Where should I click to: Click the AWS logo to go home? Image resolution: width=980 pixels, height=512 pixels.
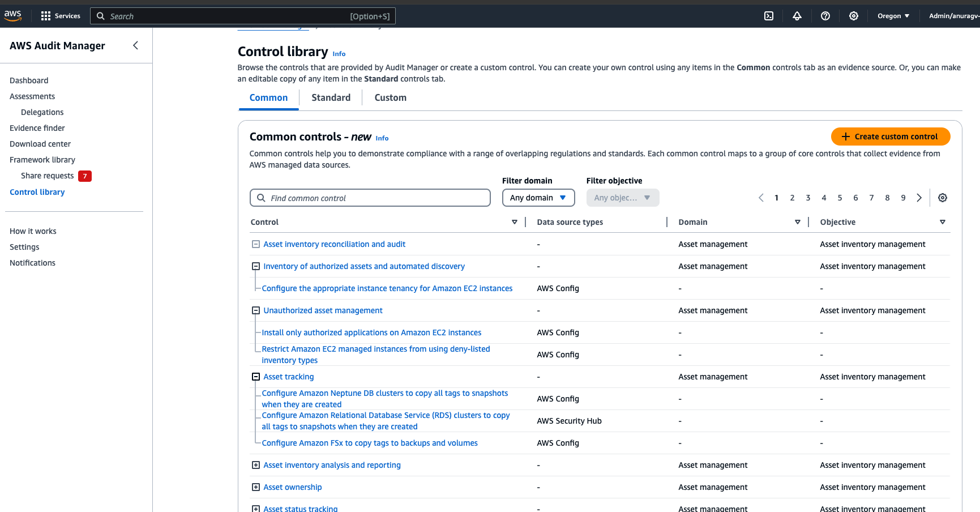12,15
